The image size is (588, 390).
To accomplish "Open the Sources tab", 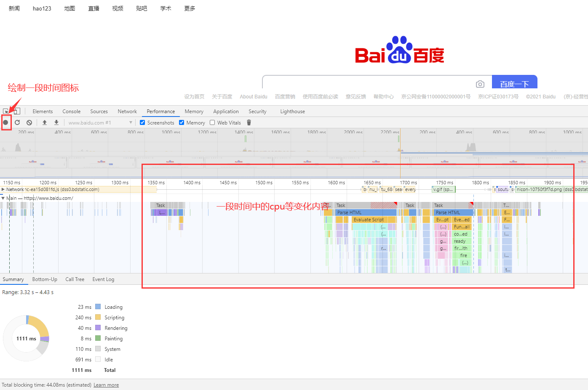I will pyautogui.click(x=99, y=111).
